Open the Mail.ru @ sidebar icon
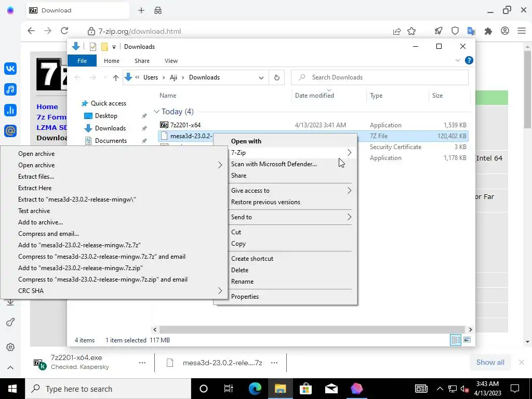532x399 pixels. pos(10,130)
